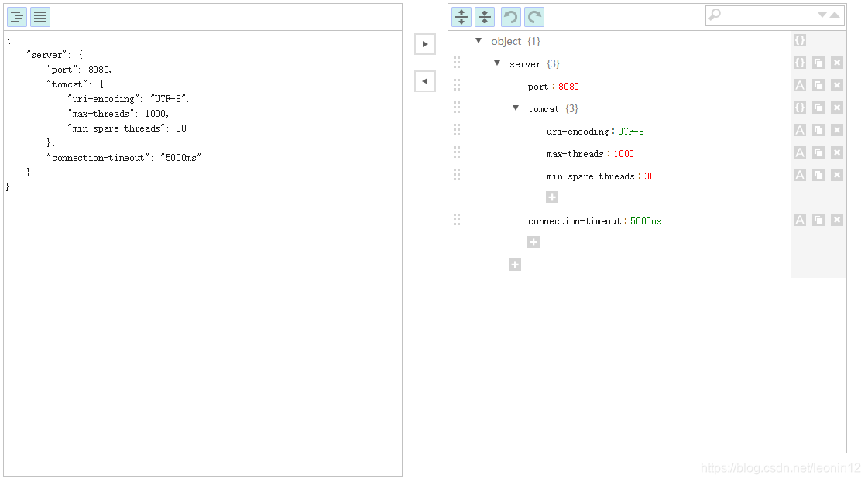This screenshot has height=482, width=868.
Task: Change the type of the root object
Action: point(800,40)
